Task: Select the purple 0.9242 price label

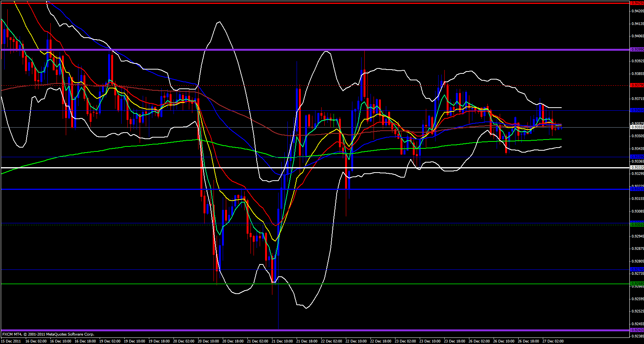Action: click(x=636, y=330)
